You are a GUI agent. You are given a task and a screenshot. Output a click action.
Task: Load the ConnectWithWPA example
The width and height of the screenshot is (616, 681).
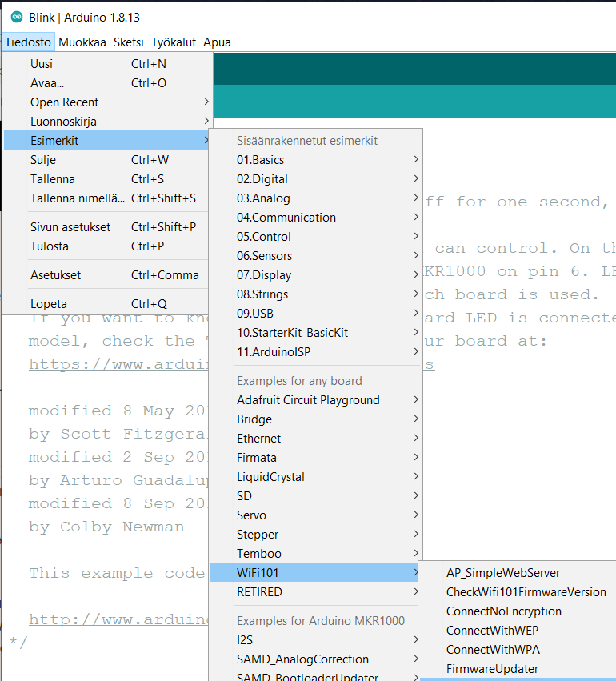coord(518,649)
